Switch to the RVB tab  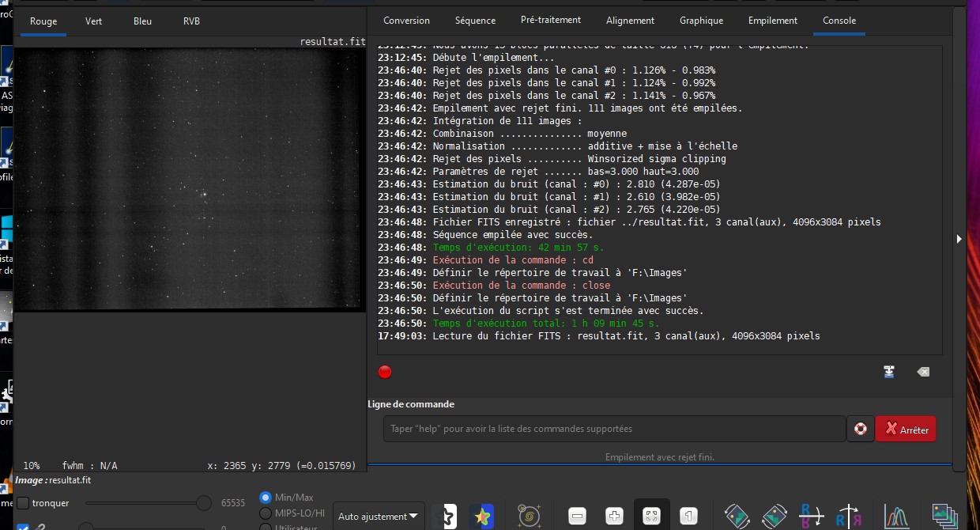click(191, 21)
